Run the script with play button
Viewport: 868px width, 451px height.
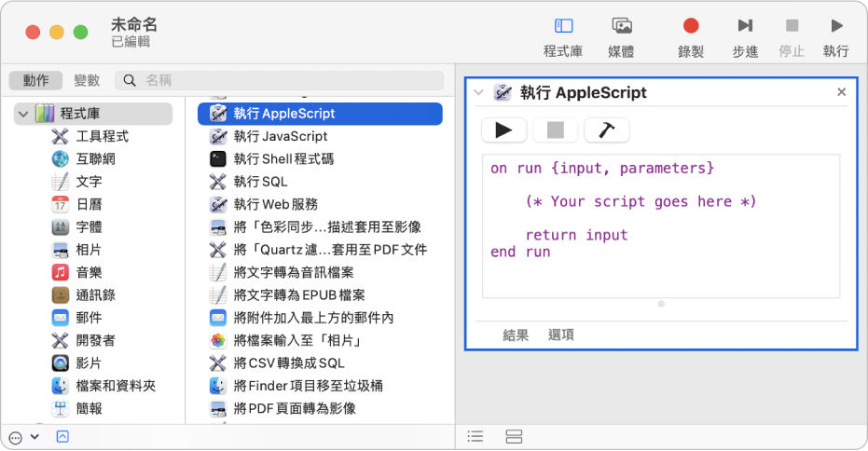tap(503, 130)
